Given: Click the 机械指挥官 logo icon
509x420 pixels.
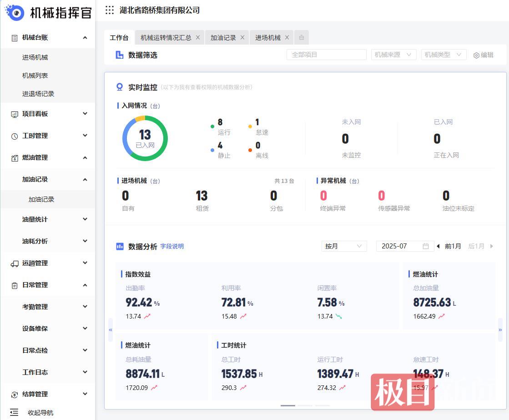Looking at the screenshot, I should 16,13.
